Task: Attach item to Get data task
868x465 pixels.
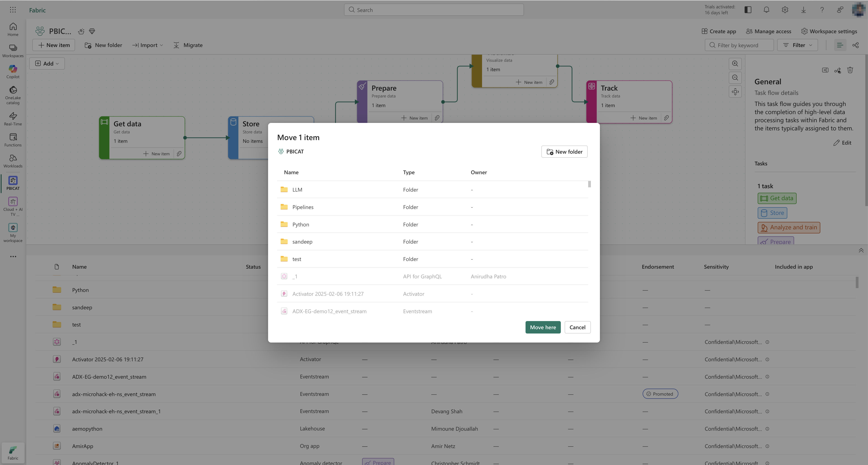Action: [x=179, y=154]
